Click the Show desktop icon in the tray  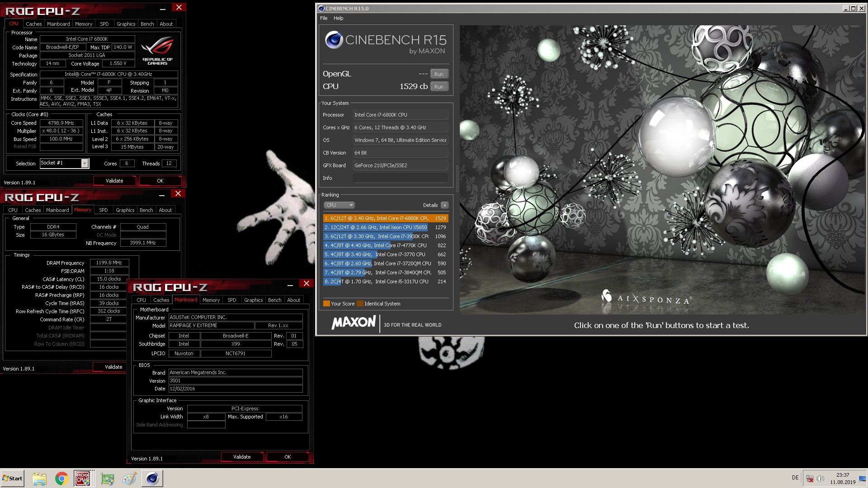click(x=863, y=479)
